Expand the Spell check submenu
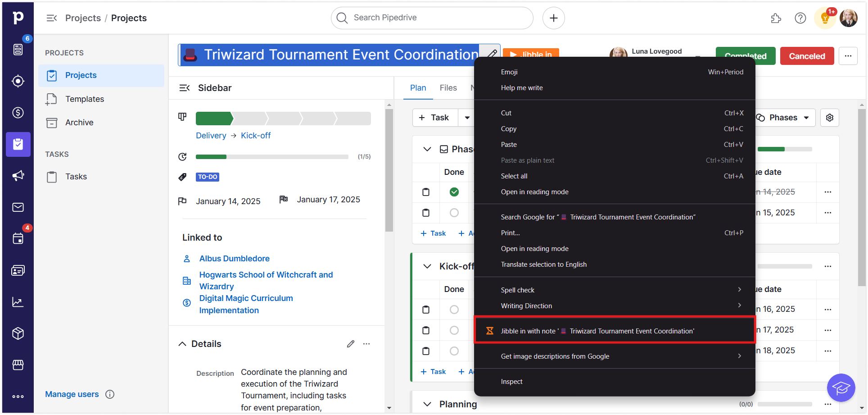Screen dimensions: 868x415 tap(615, 290)
